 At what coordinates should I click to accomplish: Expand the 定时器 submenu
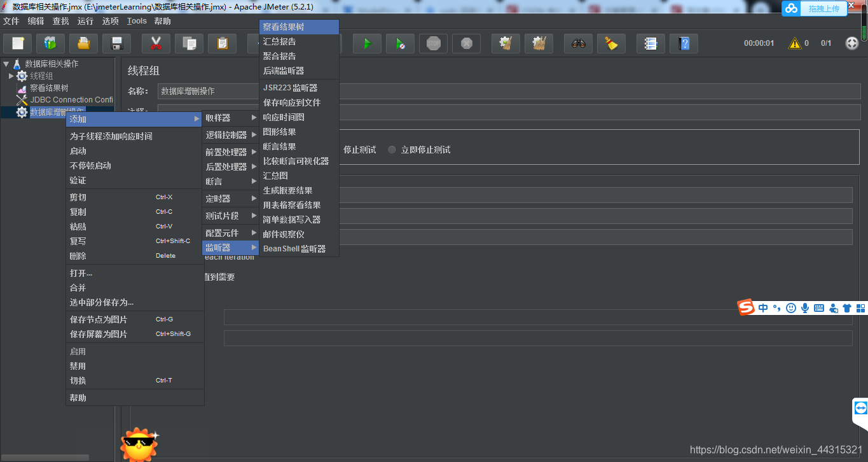230,199
